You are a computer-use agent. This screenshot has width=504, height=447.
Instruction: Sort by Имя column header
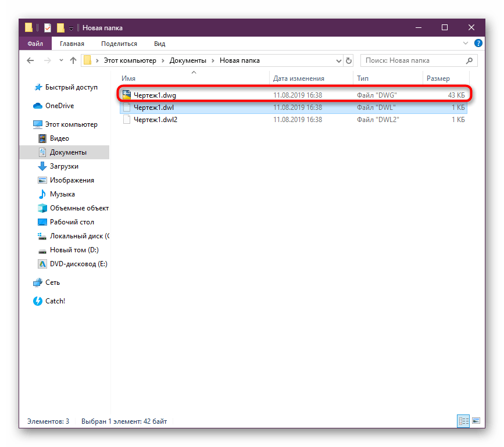pos(128,78)
